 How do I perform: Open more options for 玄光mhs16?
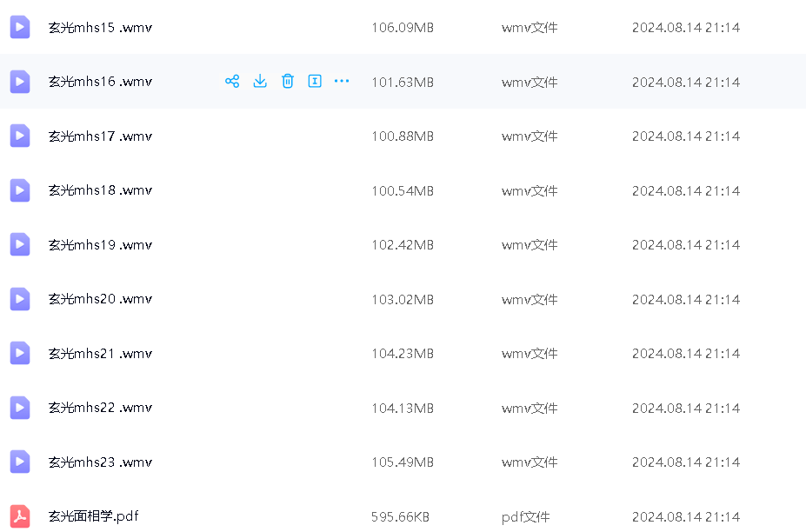pyautogui.click(x=342, y=82)
